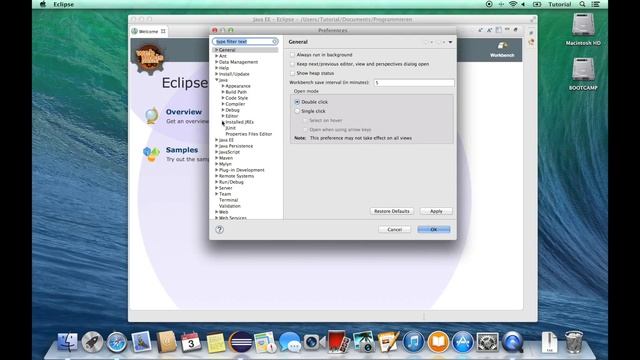Screen dimensions: 640x360
Task: Open Spotlight search in menu bar
Action: pyautogui.click(x=582, y=4)
